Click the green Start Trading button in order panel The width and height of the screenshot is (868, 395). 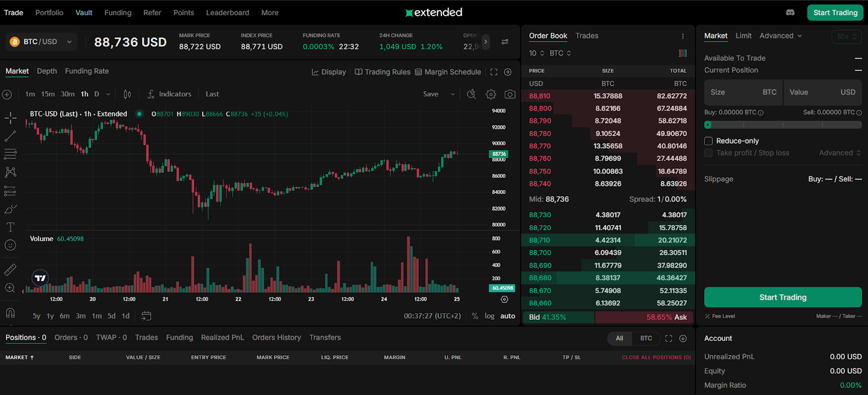pos(782,297)
